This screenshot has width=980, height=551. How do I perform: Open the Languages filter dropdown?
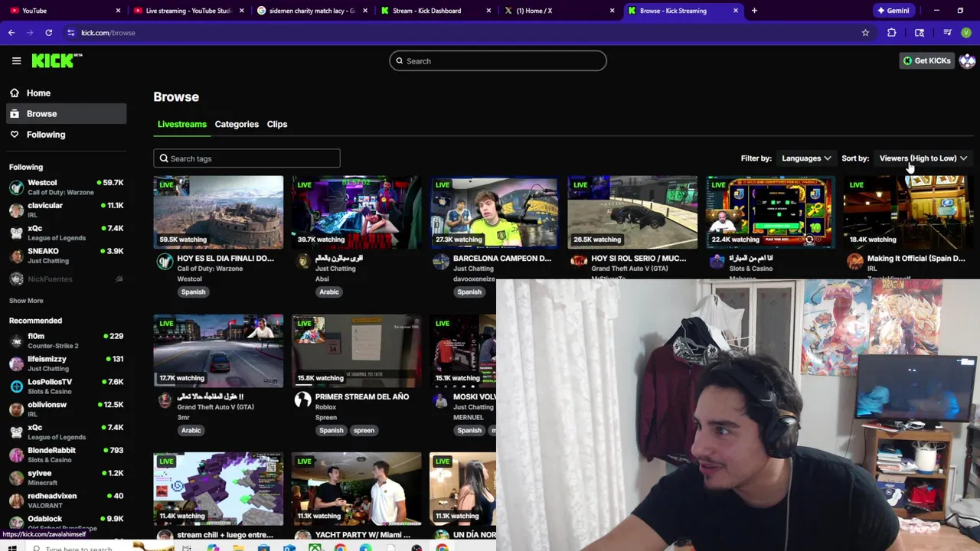[x=806, y=158]
